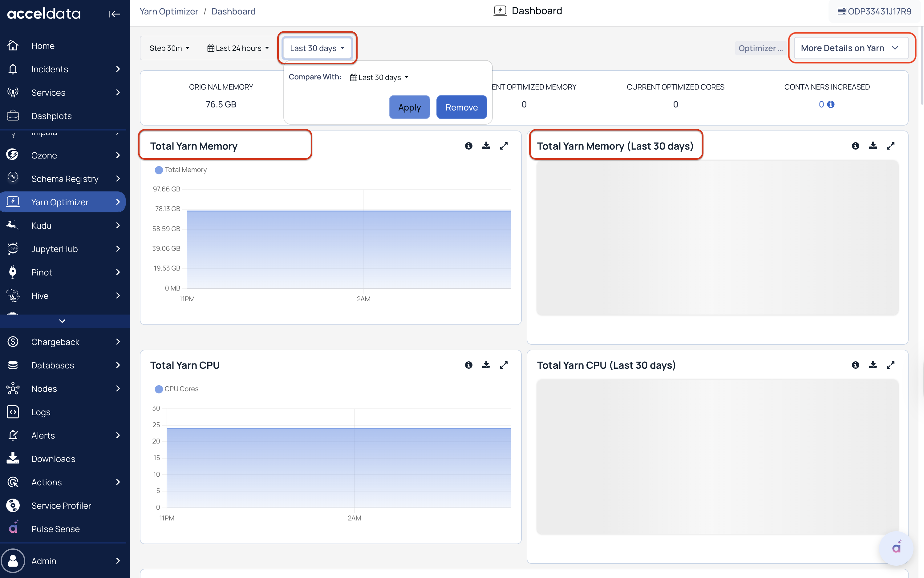Click the Pinot icon
This screenshot has height=578, width=924.
point(13,272)
